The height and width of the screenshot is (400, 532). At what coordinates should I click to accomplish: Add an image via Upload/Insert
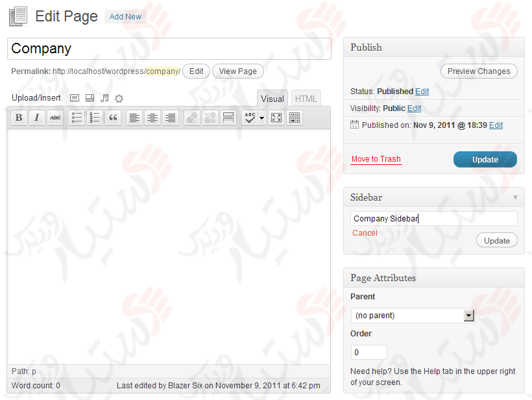click(x=74, y=98)
